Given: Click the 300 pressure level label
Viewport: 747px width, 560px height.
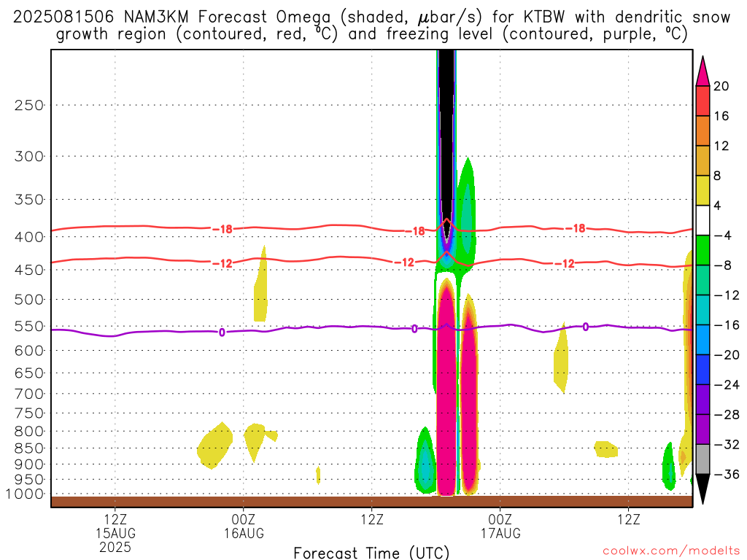Looking at the screenshot, I should tap(29, 156).
